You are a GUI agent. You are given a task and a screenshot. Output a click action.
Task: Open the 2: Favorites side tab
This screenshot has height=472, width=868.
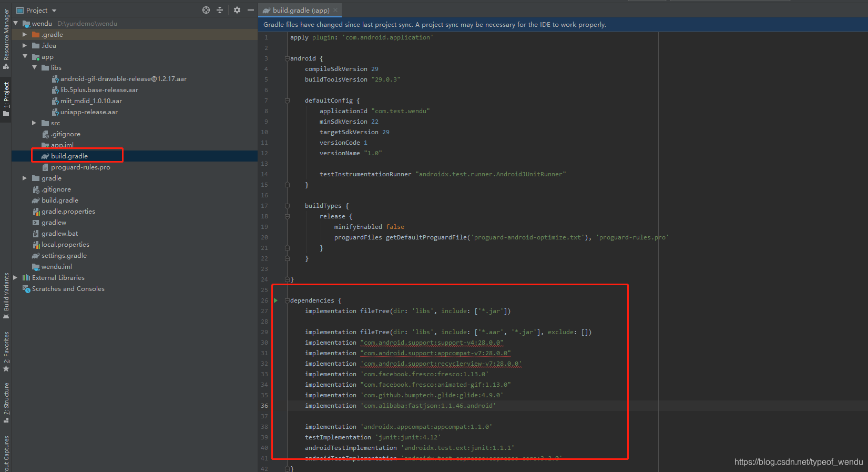[x=6, y=352]
